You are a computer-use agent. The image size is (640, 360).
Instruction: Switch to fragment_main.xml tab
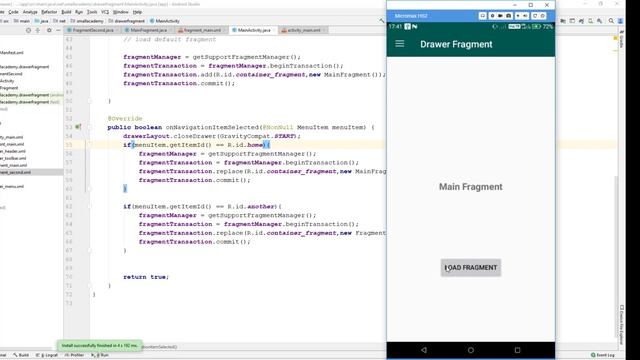tap(202, 30)
